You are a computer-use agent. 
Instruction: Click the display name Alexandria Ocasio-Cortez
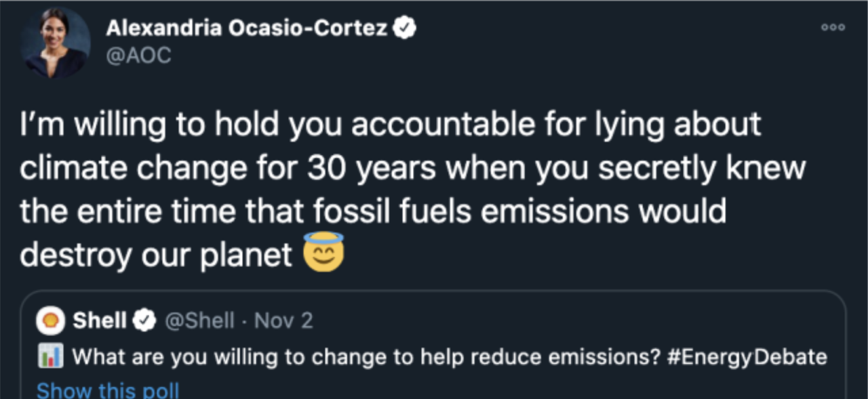246,28
